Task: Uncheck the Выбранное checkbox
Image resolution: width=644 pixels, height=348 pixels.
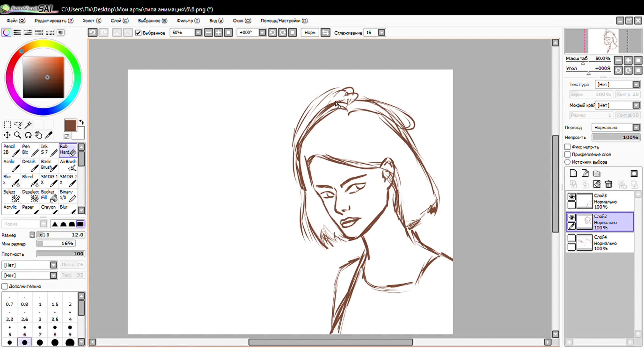Action: click(138, 33)
